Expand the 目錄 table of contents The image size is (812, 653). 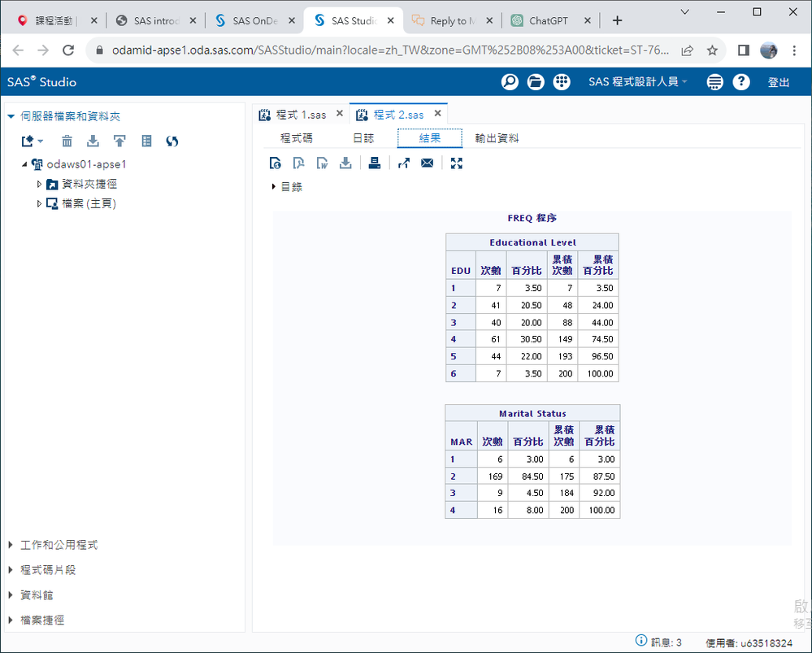coord(273,186)
